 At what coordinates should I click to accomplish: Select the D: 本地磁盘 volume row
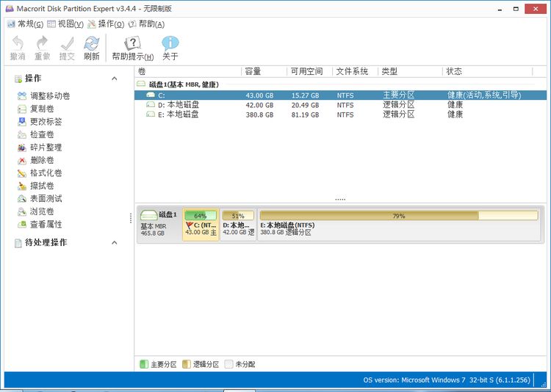tap(340, 105)
